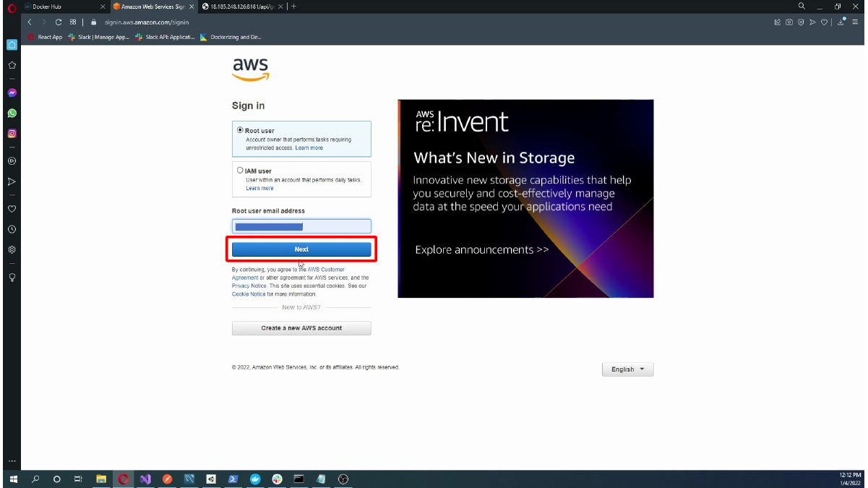Screen dimensions: 868x488
Task: Select the Root user radio button
Action: (x=240, y=130)
